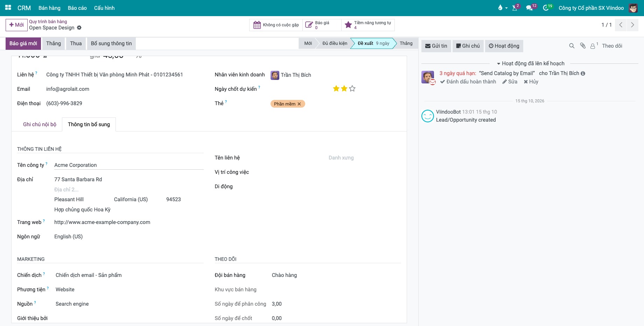This screenshot has height=326, width=644.
Task: Click the Tên công ty input field
Action: 129,165
